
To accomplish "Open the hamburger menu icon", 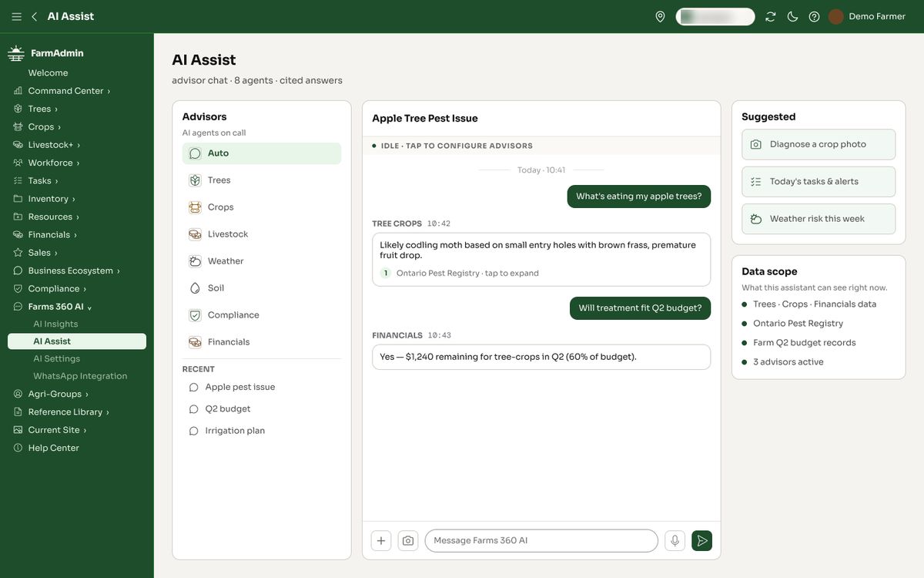I will click(x=16, y=16).
